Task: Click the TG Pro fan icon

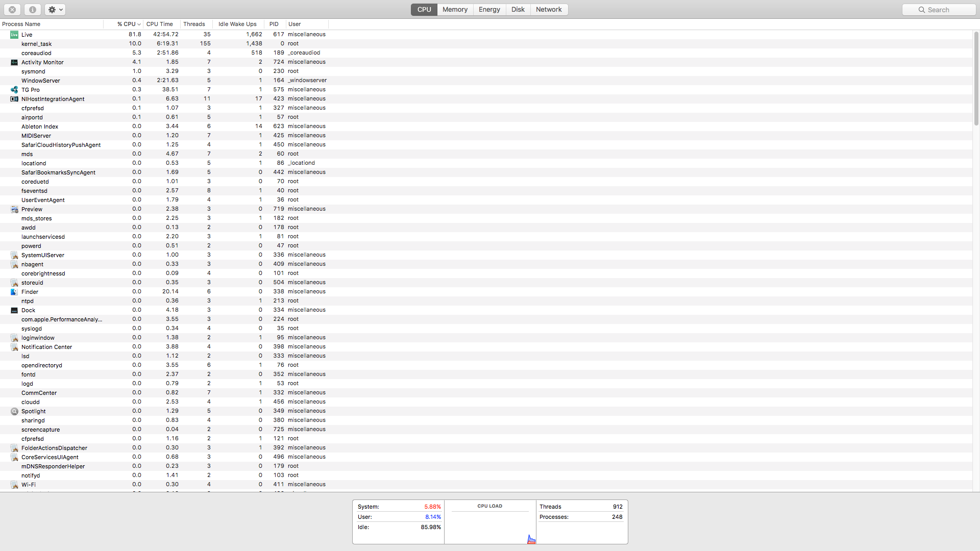Action: [x=14, y=90]
